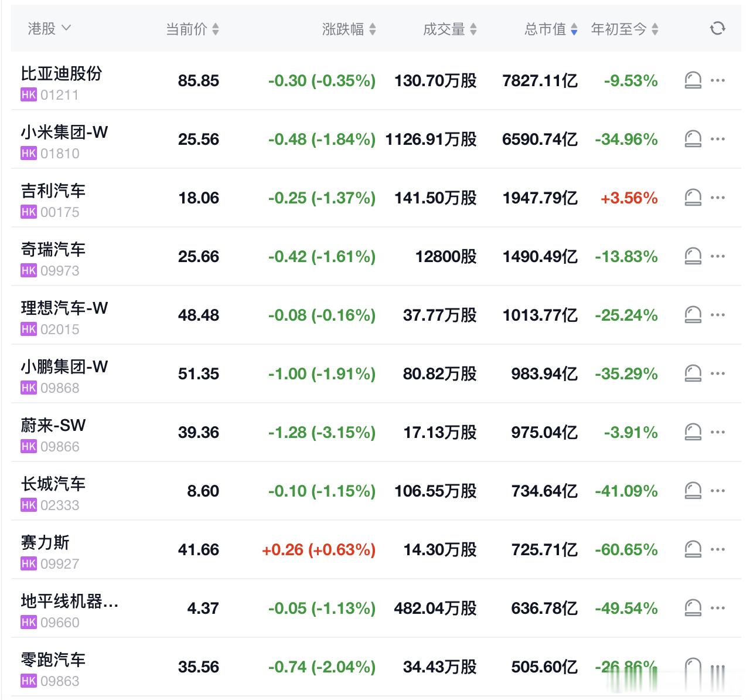The height and width of the screenshot is (700, 750).
Task: Select volume 12800股
Action: pos(446,257)
